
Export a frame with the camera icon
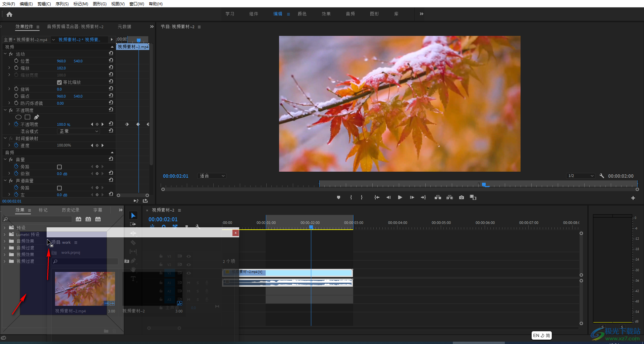[462, 197]
